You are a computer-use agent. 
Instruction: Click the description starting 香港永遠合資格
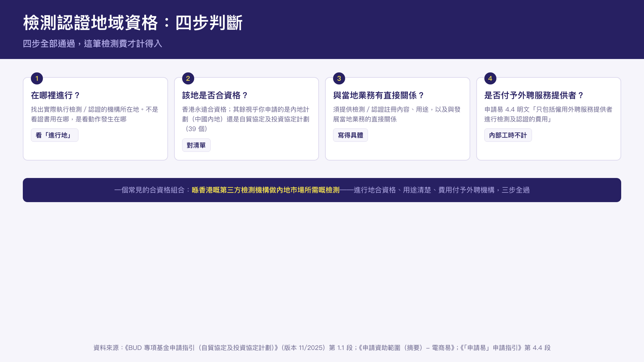(246, 119)
